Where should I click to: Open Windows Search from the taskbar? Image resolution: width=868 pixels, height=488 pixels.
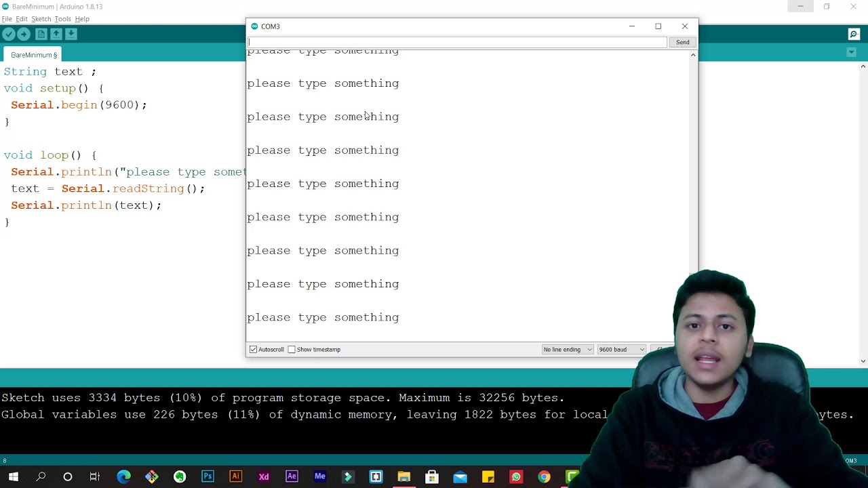pyautogui.click(x=41, y=477)
